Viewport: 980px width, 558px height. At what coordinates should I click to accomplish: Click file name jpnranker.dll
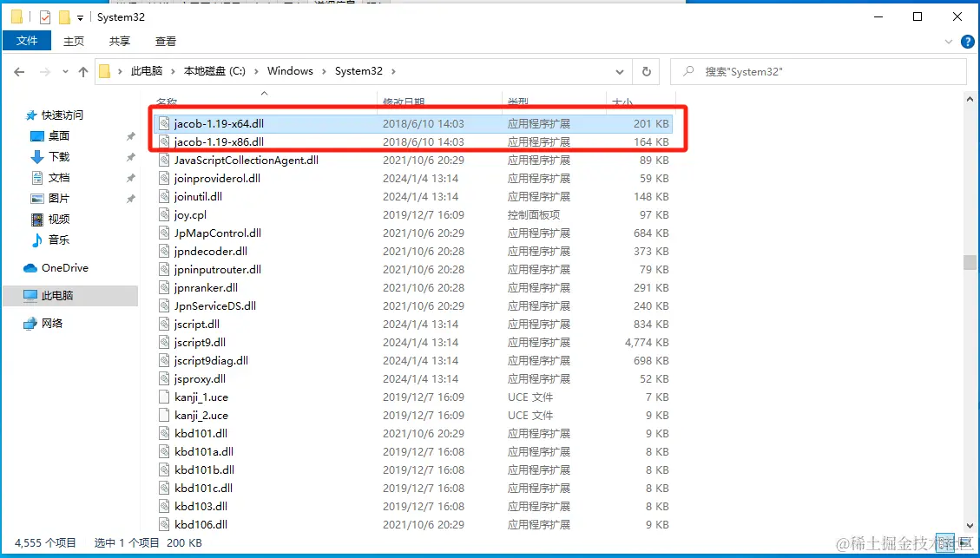(207, 287)
